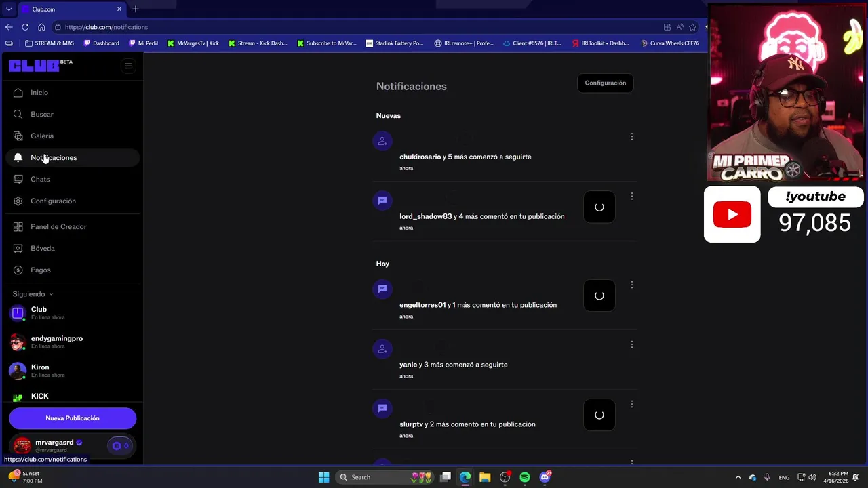Collapse the Siguiendo following list

point(33,294)
